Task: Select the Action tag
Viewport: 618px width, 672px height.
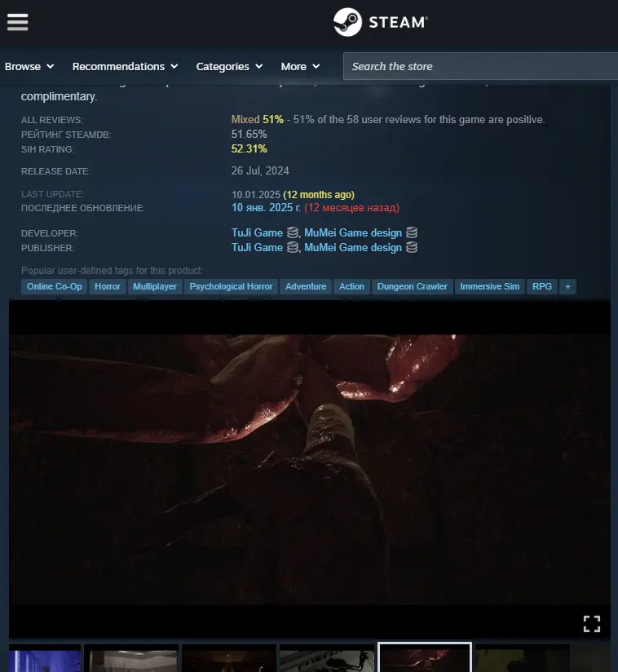Action: 351,286
